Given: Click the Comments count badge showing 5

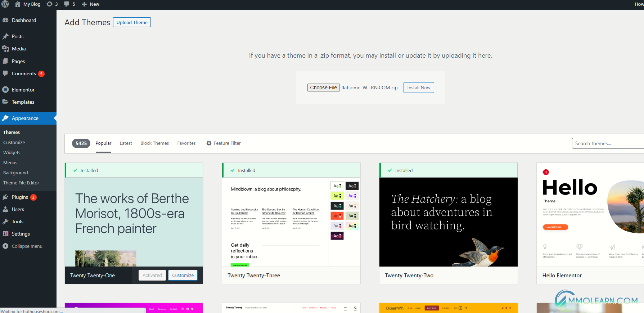Looking at the screenshot, I should click(x=41, y=74).
